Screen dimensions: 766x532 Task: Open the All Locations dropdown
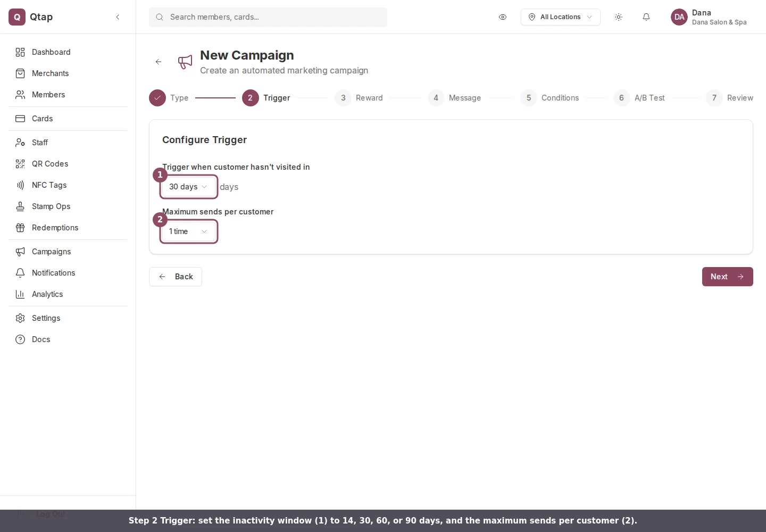[561, 17]
